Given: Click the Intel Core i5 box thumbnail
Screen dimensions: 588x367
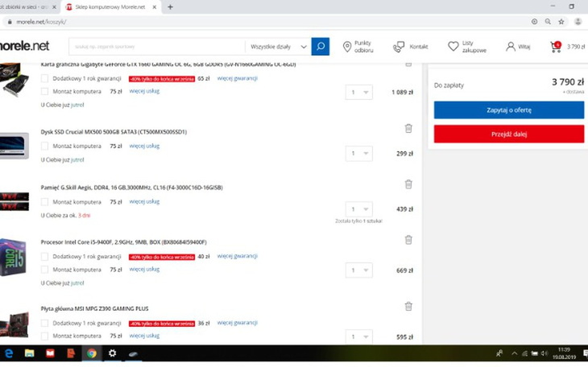Looking at the screenshot, I should (x=14, y=258).
